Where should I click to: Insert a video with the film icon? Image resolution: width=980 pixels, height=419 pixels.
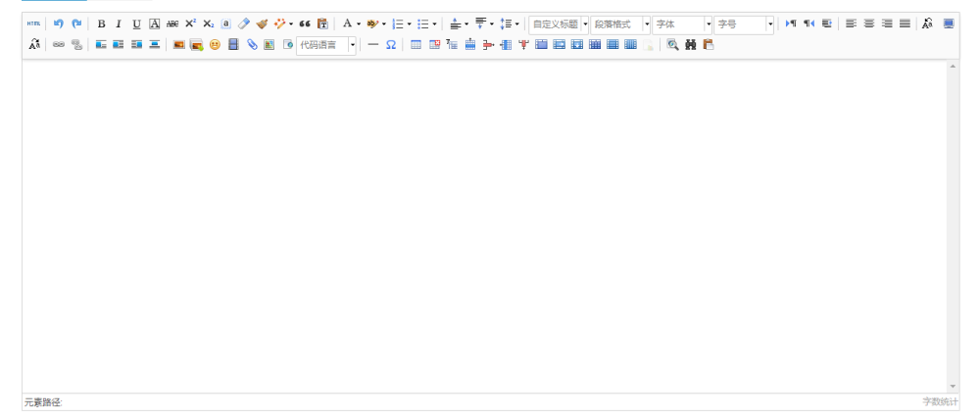pyautogui.click(x=233, y=45)
